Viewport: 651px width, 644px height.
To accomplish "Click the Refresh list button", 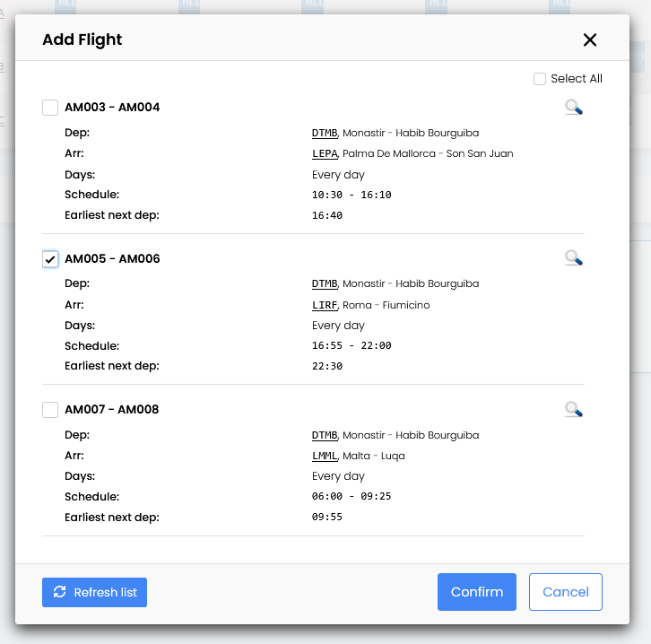I will 94,592.
